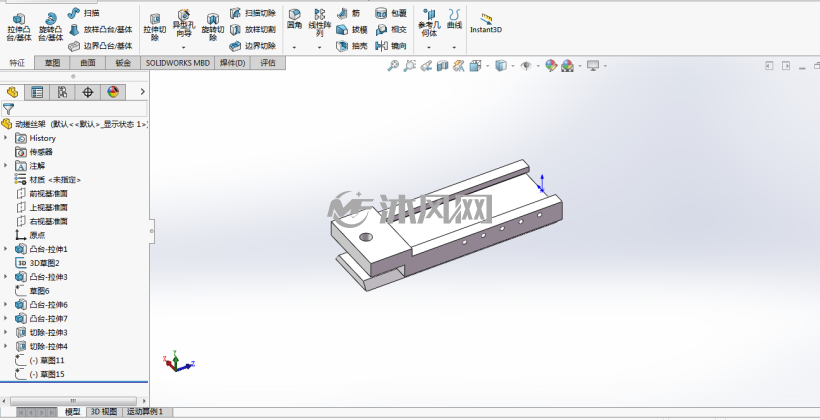Expand the manager panel tabs chevron
The height and width of the screenshot is (420, 820).
[142, 92]
